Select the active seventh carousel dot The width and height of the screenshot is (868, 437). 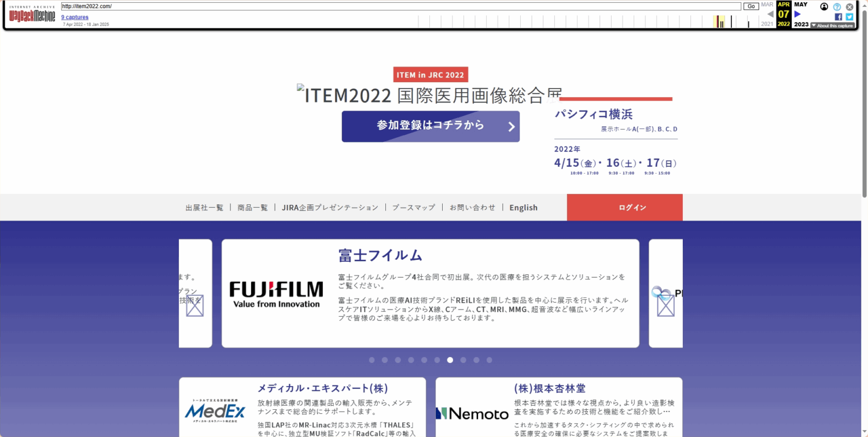coord(450,360)
